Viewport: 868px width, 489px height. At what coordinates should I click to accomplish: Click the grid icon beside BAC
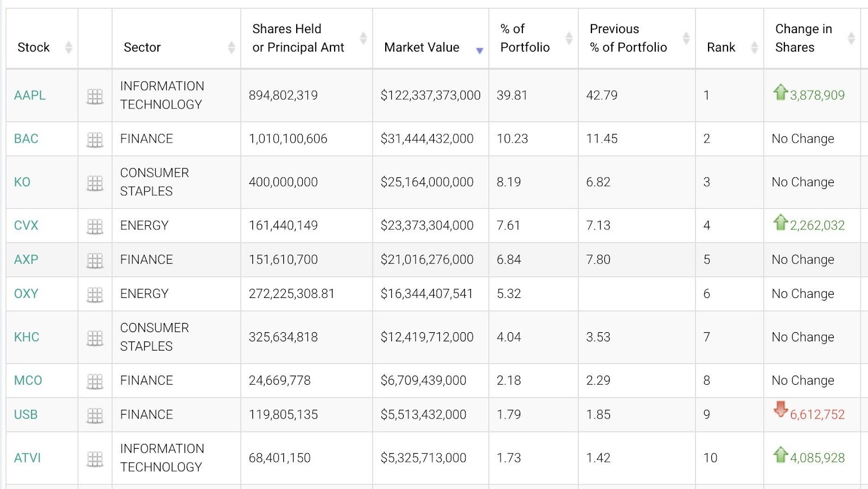(x=95, y=139)
